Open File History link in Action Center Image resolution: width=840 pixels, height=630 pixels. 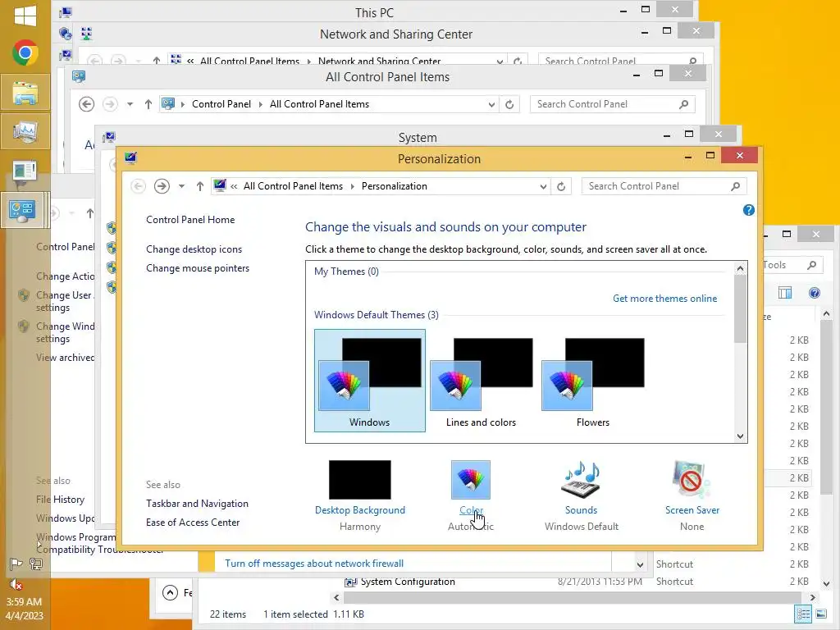coord(61,500)
